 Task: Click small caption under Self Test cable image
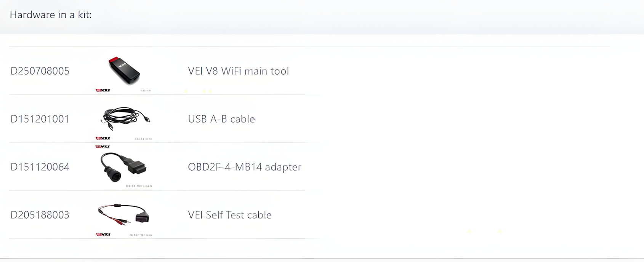click(x=141, y=235)
